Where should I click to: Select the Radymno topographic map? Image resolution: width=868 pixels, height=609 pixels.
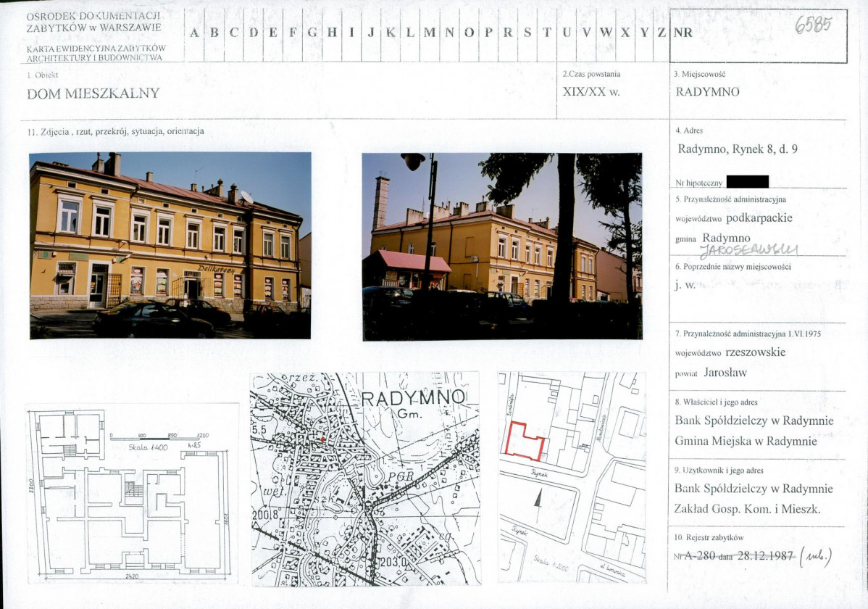pos(364,478)
